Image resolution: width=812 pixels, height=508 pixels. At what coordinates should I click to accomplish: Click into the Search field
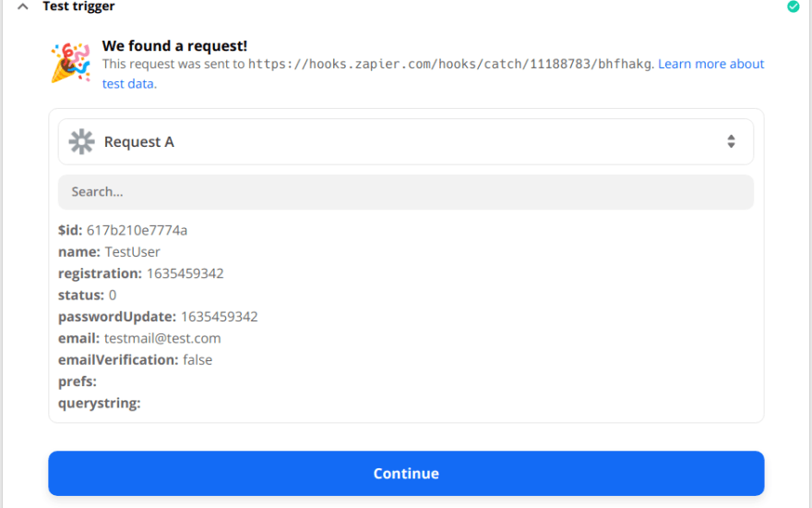click(x=406, y=192)
